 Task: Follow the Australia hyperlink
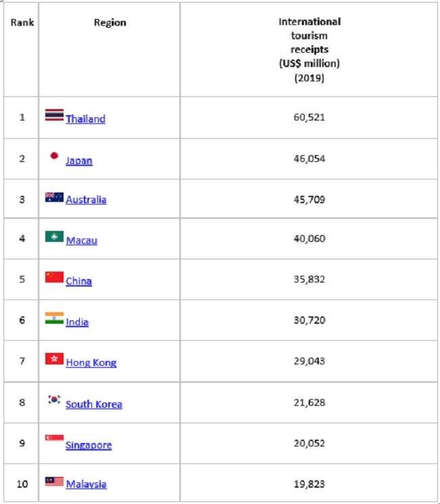pos(86,200)
